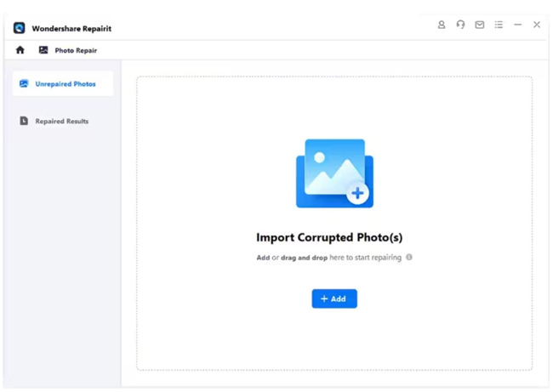Image resolution: width=553 pixels, height=392 pixels.
Task: Open the user account icon
Action: (442, 25)
